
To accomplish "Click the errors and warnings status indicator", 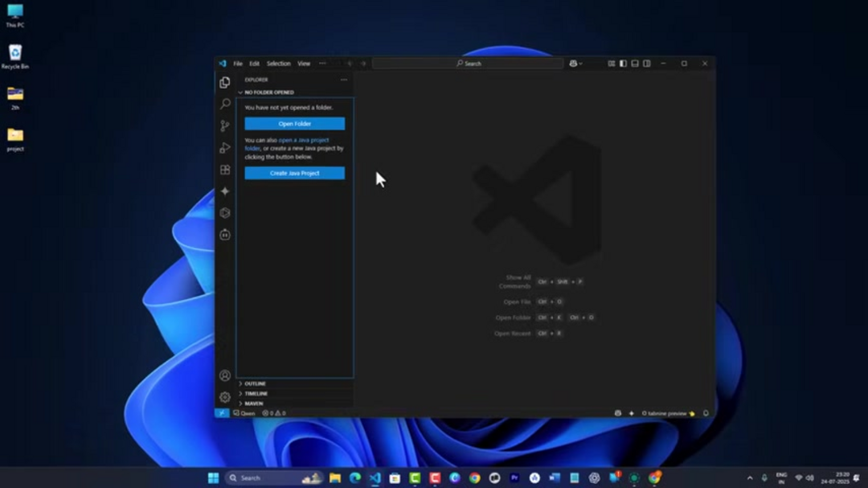I will [274, 413].
